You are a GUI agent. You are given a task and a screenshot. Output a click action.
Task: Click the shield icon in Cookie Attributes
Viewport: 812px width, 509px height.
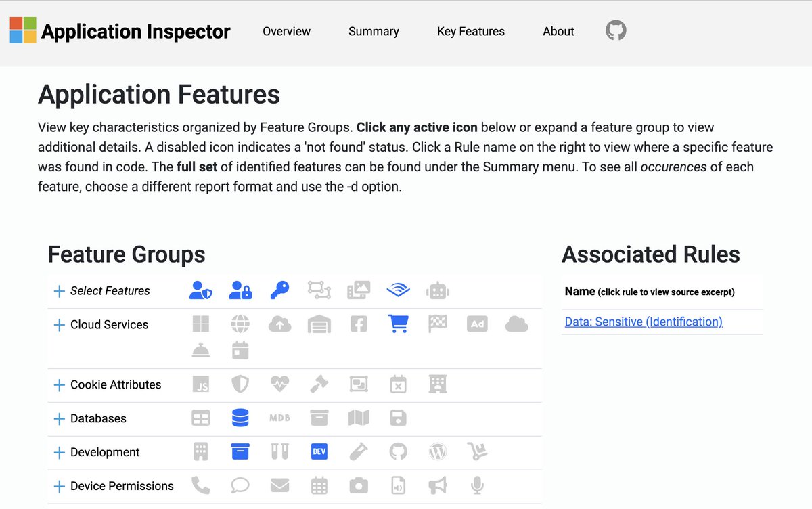pyautogui.click(x=240, y=384)
